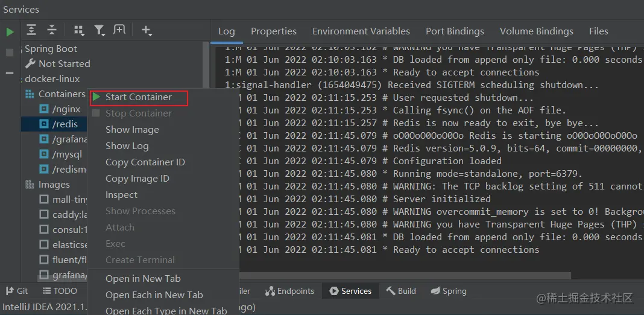
Task: Select the Images tree node
Action: coord(54,185)
